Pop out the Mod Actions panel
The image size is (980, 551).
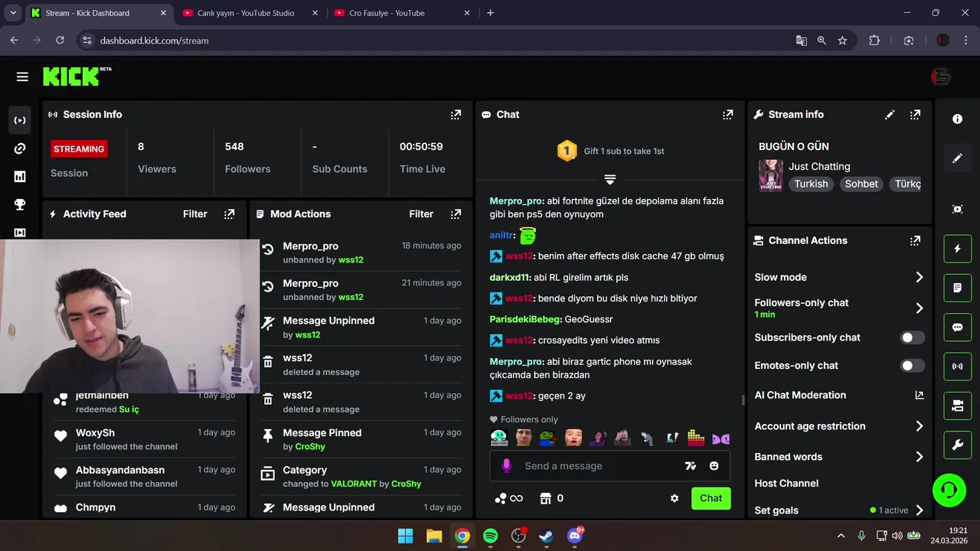click(x=456, y=214)
